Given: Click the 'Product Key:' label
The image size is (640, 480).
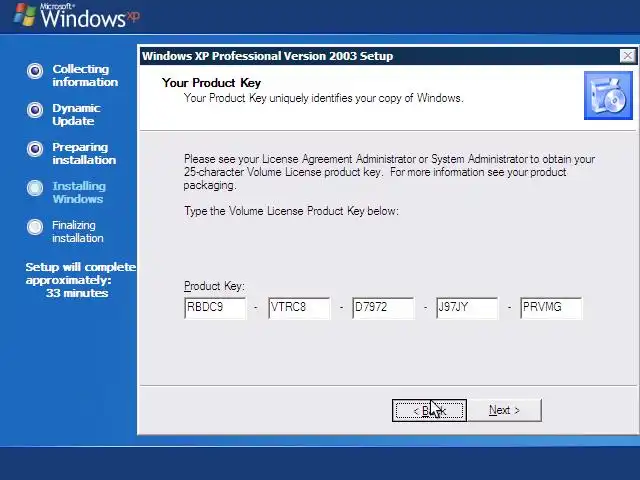Looking at the screenshot, I should (214, 286).
